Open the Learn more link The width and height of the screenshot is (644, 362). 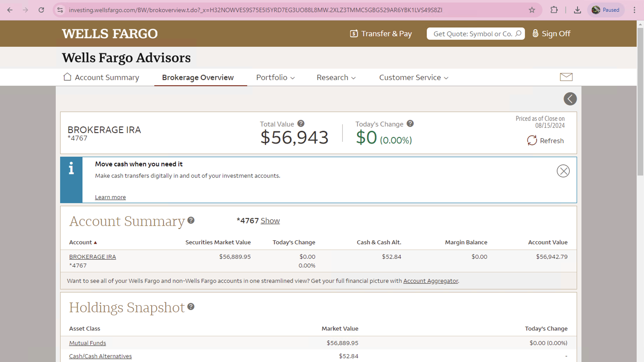pyautogui.click(x=110, y=197)
